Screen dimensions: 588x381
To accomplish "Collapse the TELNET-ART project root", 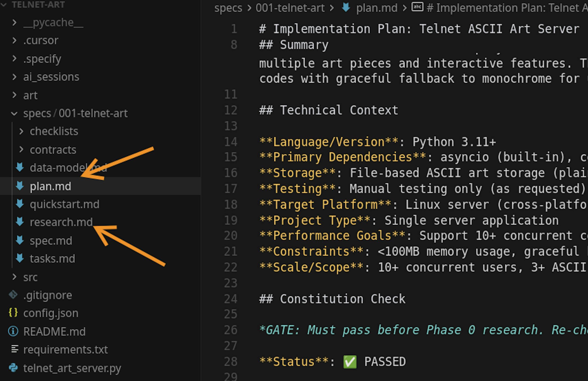I will click(x=3, y=4).
